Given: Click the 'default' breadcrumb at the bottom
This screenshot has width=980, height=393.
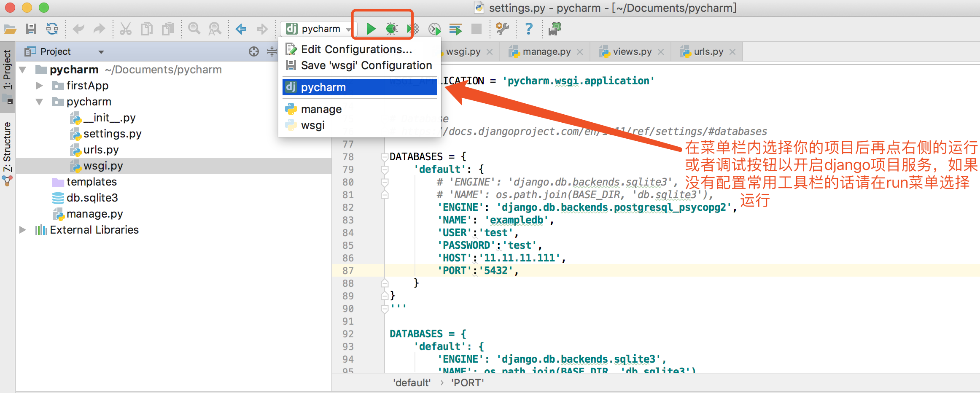Looking at the screenshot, I should pos(412,383).
